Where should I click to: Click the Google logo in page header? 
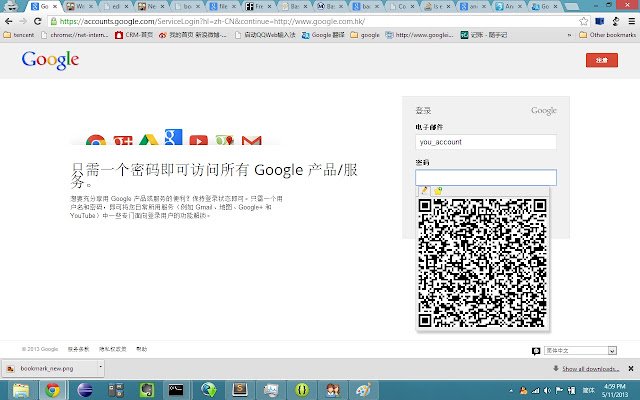click(x=50, y=60)
